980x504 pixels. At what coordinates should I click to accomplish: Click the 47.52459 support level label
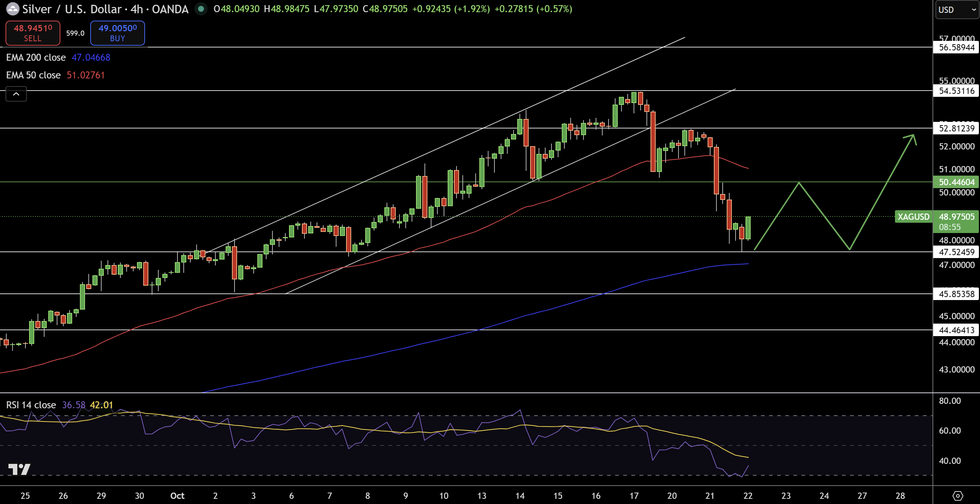956,252
